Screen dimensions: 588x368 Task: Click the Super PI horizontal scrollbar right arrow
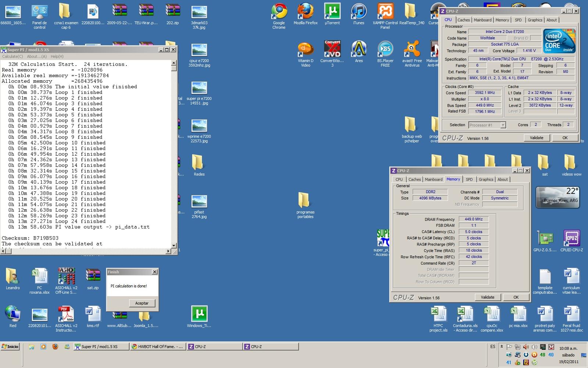tap(168, 251)
